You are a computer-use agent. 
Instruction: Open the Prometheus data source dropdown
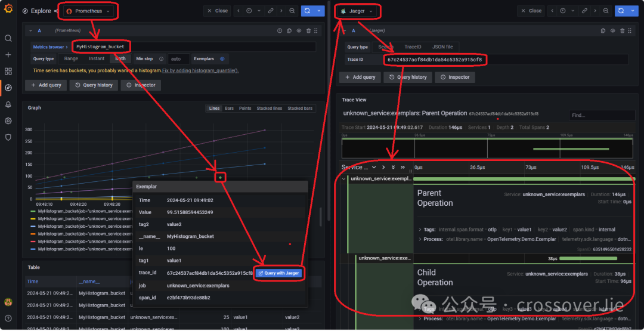tap(88, 11)
